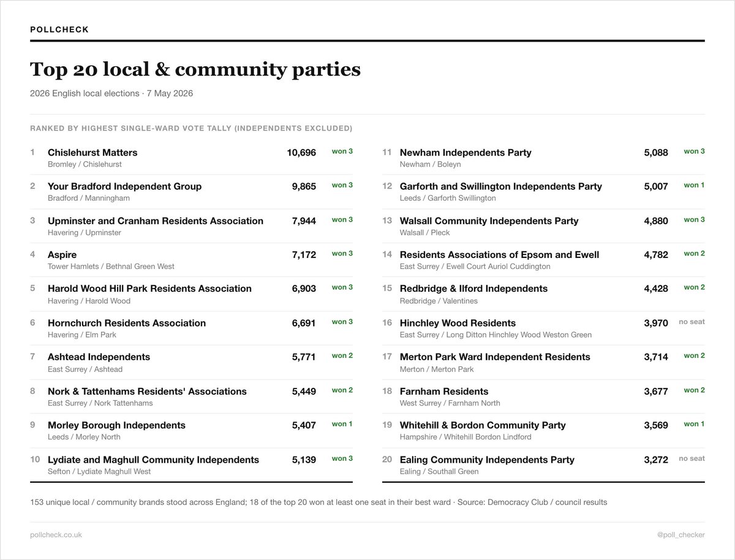Select the Havering / Elm Park ward
This screenshot has width=735, height=560.
pyautogui.click(x=82, y=335)
